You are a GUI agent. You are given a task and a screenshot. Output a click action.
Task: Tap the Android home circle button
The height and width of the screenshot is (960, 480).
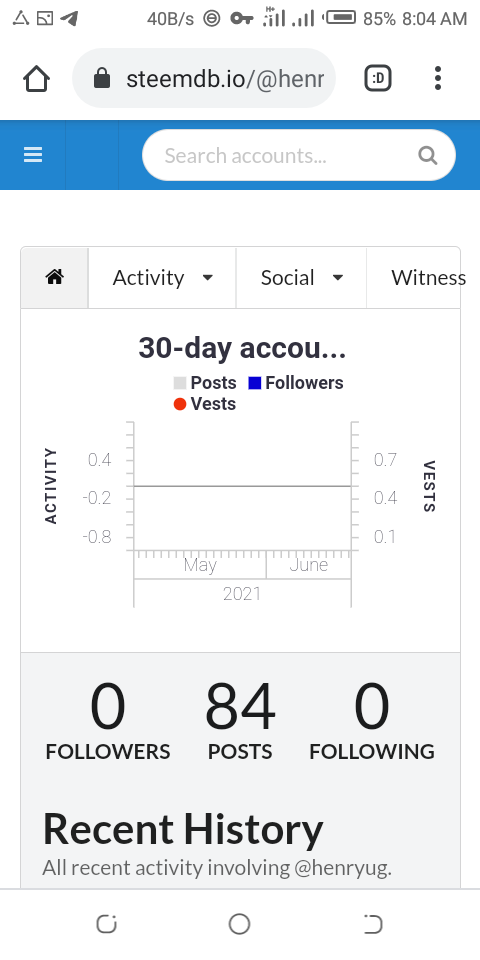[239, 924]
